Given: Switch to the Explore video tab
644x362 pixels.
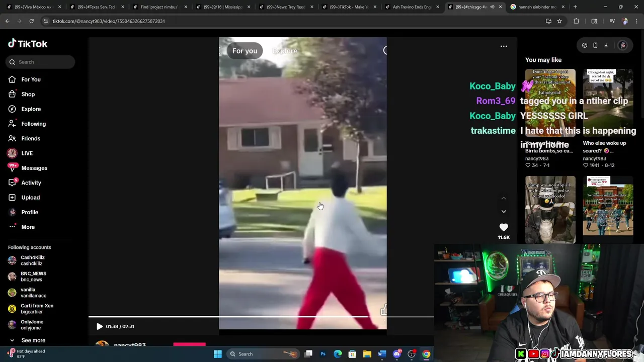Looking at the screenshot, I should click(285, 51).
